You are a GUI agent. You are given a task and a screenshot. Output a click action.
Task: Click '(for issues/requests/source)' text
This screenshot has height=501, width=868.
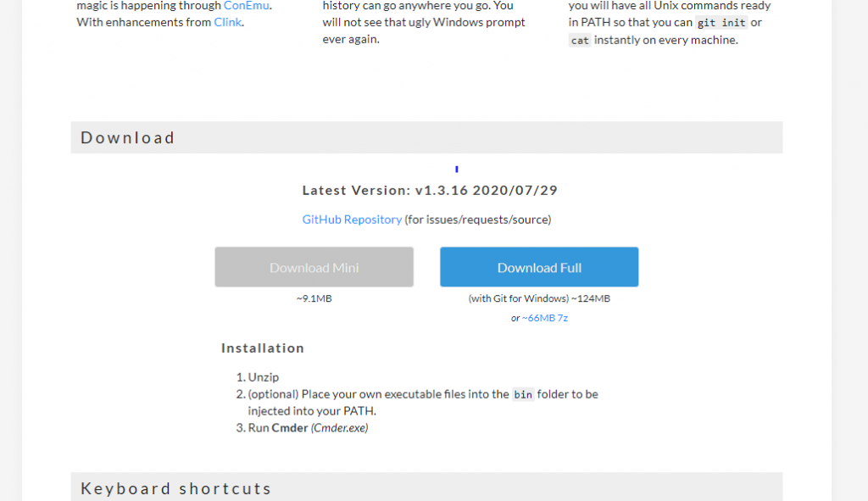tap(478, 220)
